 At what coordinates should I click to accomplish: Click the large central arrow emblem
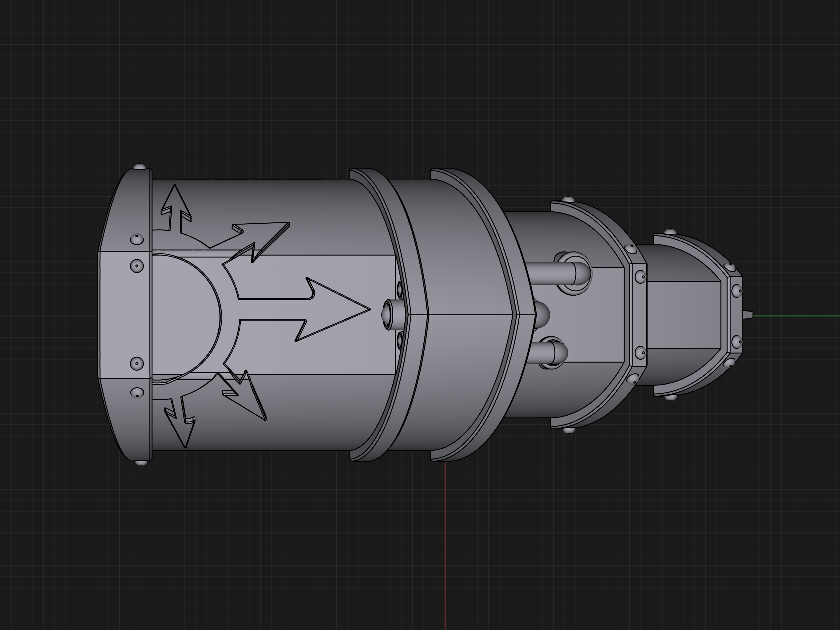(327, 309)
